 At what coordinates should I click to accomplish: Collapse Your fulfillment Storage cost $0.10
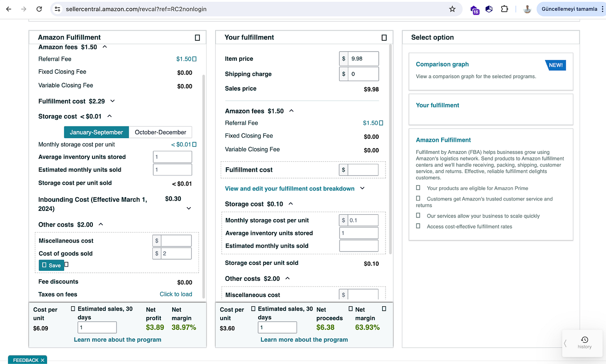pos(291,204)
